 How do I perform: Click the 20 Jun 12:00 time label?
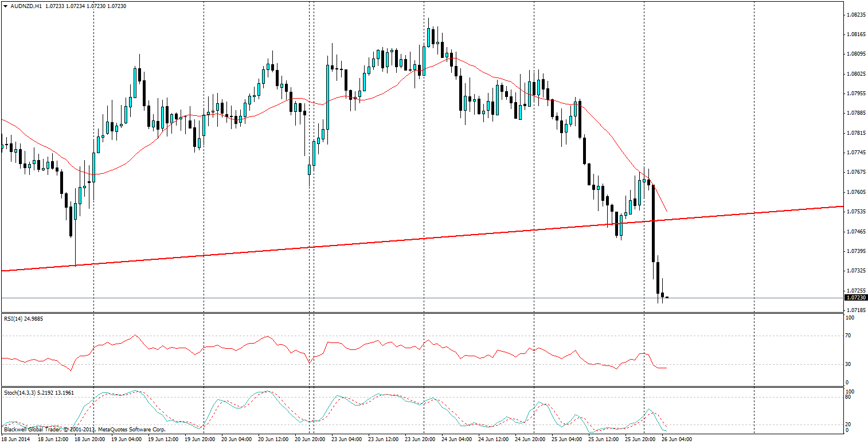(x=273, y=439)
